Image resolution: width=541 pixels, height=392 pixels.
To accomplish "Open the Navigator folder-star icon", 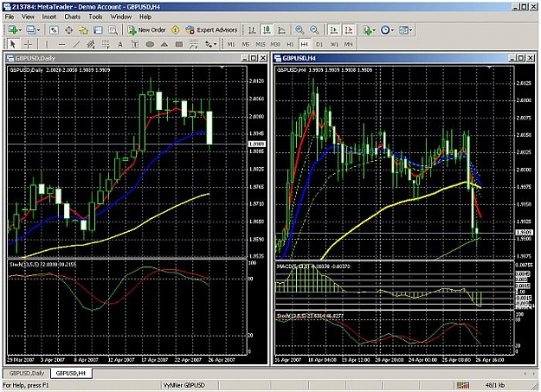I will (83, 30).
